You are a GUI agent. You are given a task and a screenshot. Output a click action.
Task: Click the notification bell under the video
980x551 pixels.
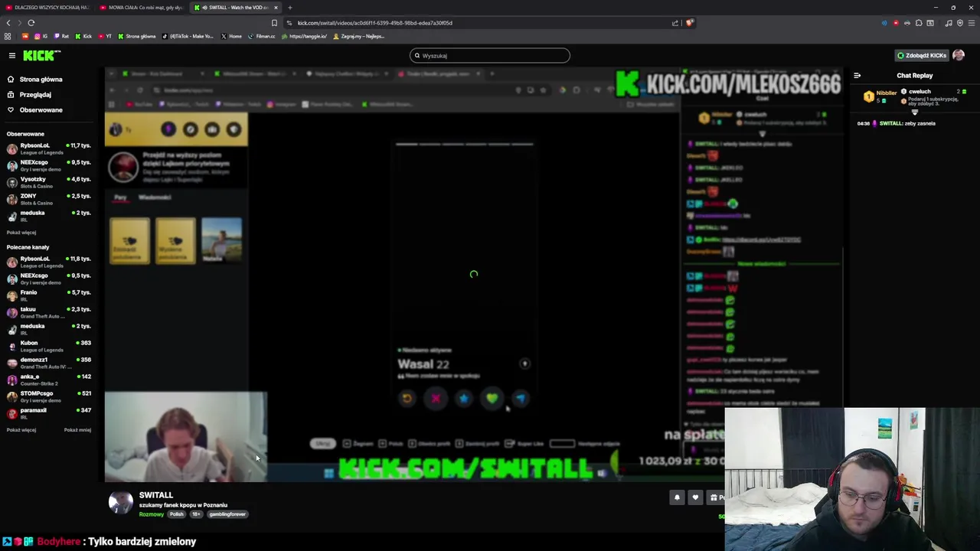[677, 497]
